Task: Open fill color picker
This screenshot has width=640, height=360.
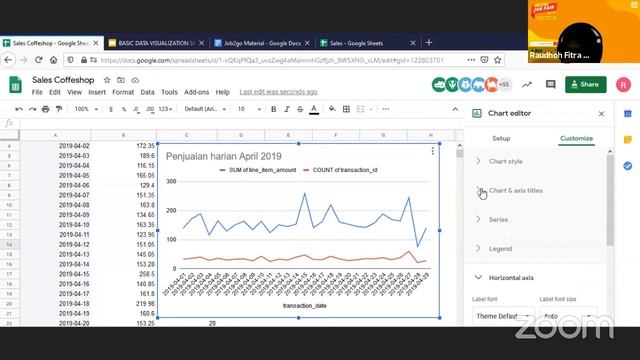Action: pos(332,109)
